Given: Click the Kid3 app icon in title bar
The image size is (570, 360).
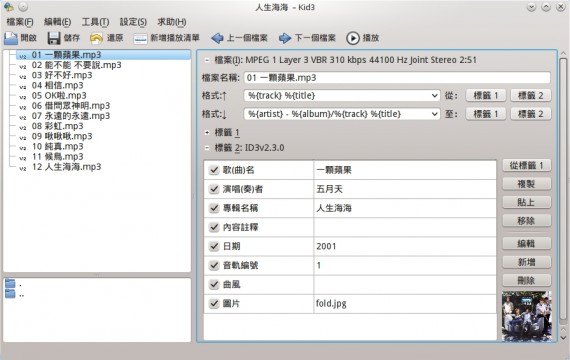Looking at the screenshot, I should coord(8,7).
